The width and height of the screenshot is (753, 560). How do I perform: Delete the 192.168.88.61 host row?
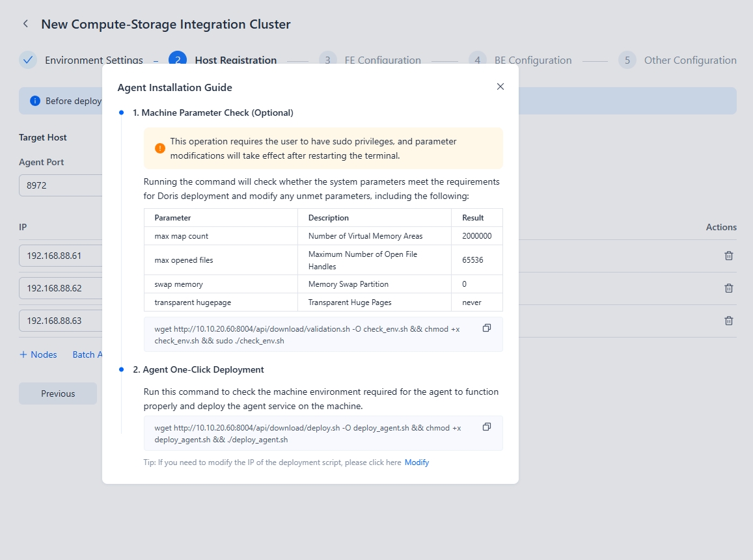point(729,256)
